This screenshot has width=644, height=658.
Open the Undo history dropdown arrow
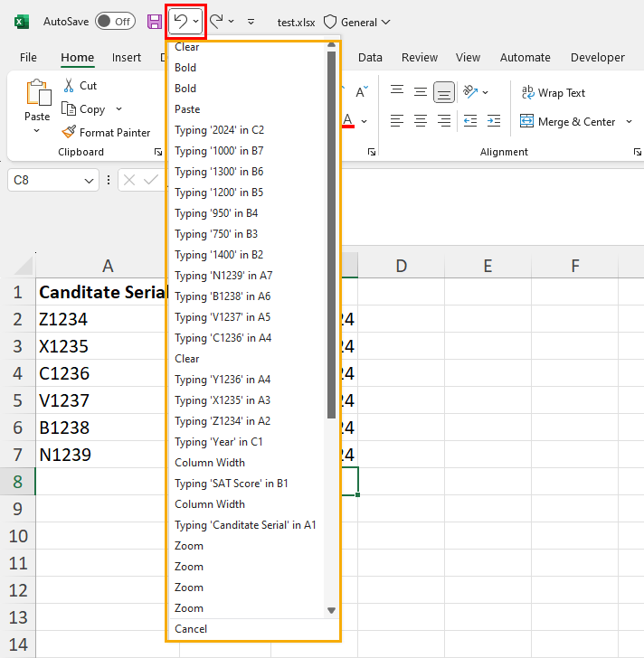[x=196, y=21]
